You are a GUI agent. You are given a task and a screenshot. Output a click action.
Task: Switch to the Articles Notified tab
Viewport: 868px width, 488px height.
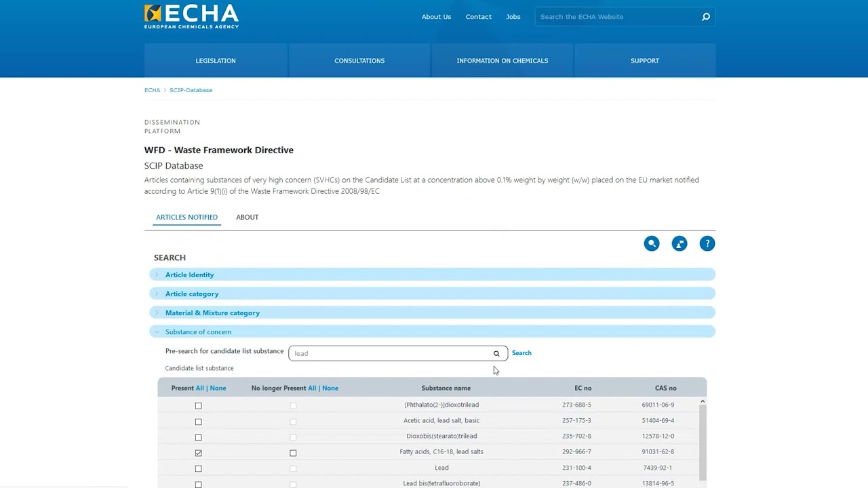[186, 217]
